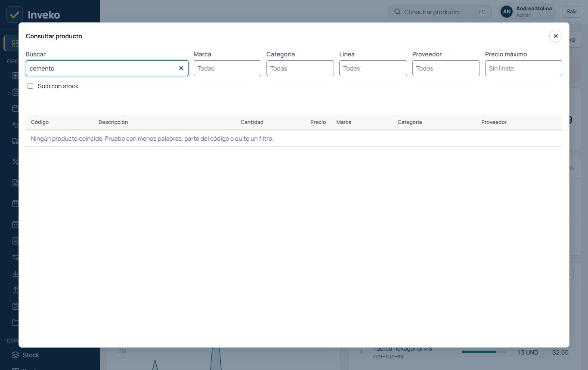Viewport: 588px width, 370px height.
Task: Open Stock in the sidebar menu
Action: point(31,355)
